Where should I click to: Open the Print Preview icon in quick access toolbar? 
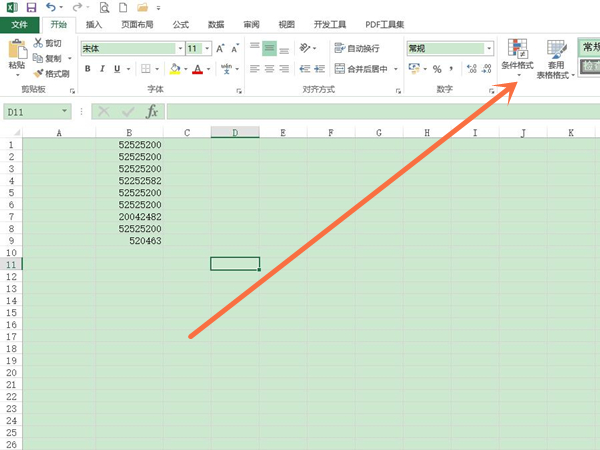[x=104, y=7]
